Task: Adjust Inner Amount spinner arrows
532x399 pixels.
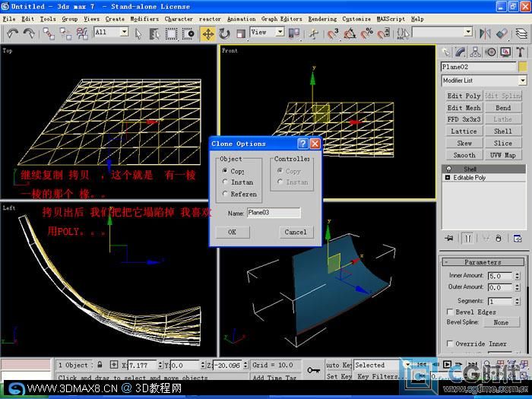Action: click(x=517, y=276)
